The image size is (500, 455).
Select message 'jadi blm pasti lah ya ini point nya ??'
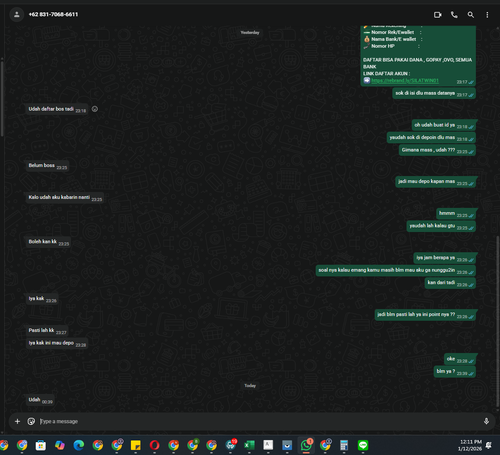(425, 315)
